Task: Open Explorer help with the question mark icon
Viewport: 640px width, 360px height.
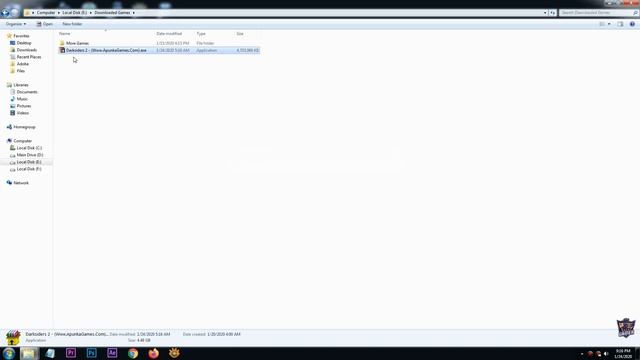Action: coord(632,24)
